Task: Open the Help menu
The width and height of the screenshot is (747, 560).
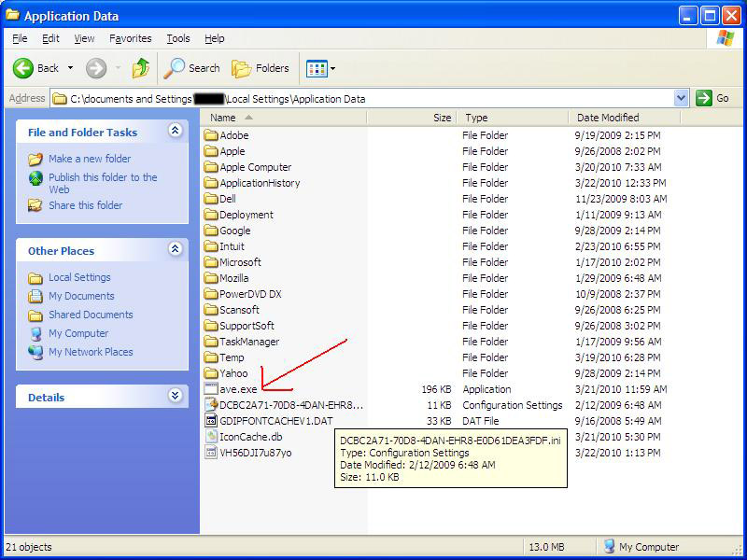Action: pos(215,38)
